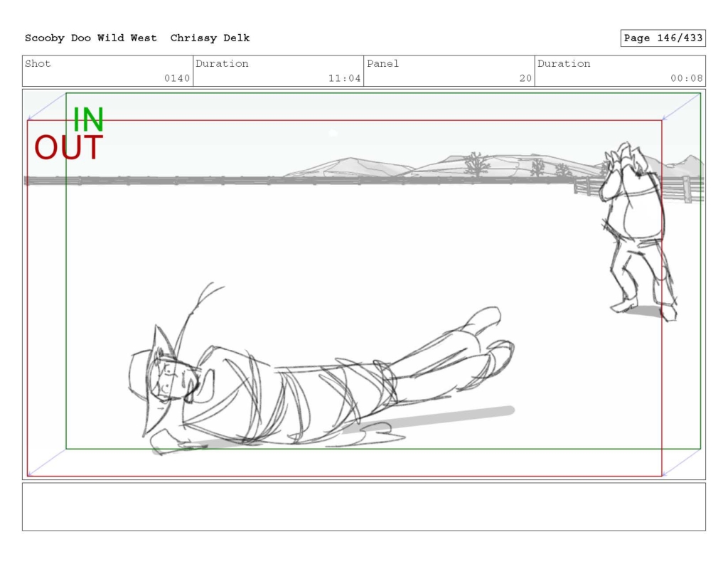Click the green 'IN' camera label
The height and width of the screenshot is (564, 728).
tap(88, 119)
